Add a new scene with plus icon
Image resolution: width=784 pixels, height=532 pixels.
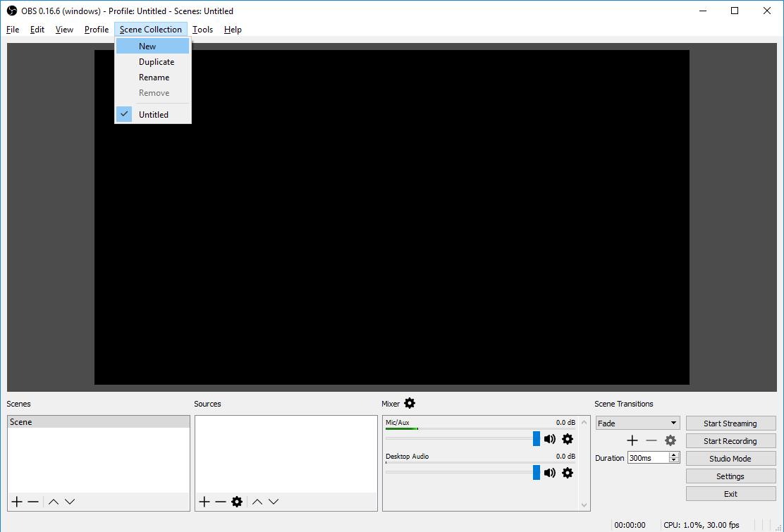pyautogui.click(x=17, y=502)
